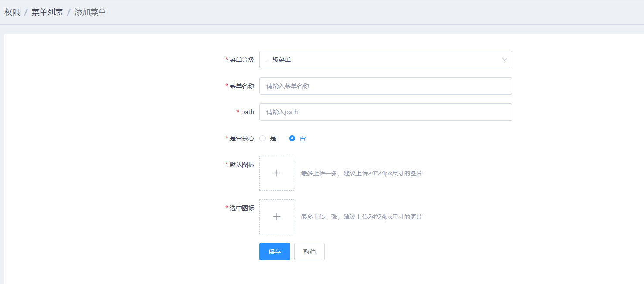This screenshot has width=644, height=284.
Task: Click the 菜单等级 field label
Action: point(242,60)
